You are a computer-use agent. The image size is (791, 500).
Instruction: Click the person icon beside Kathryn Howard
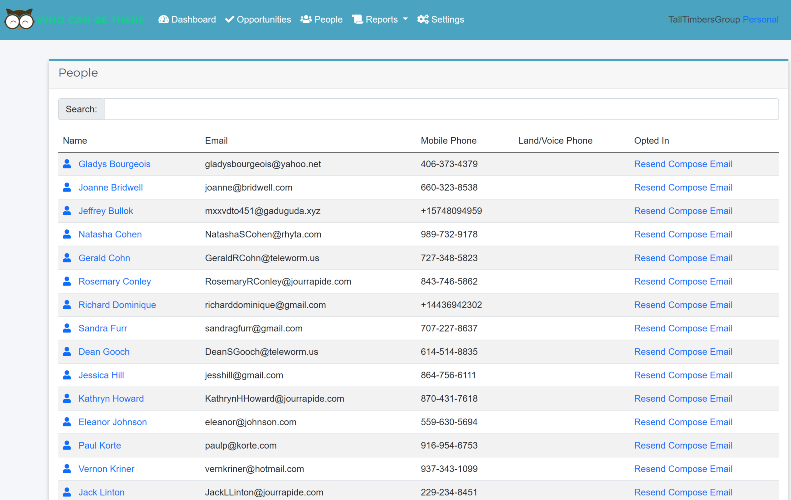point(67,399)
